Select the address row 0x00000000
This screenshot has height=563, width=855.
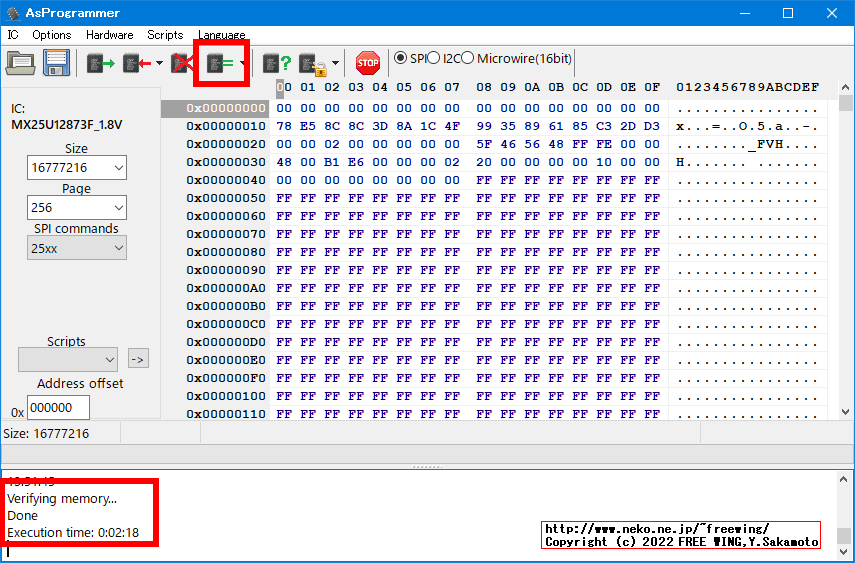coord(226,108)
